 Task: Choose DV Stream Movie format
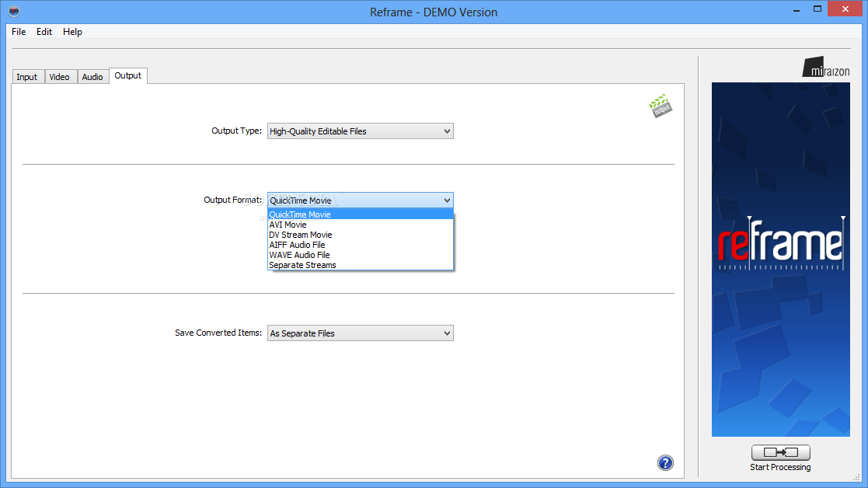[x=361, y=235]
